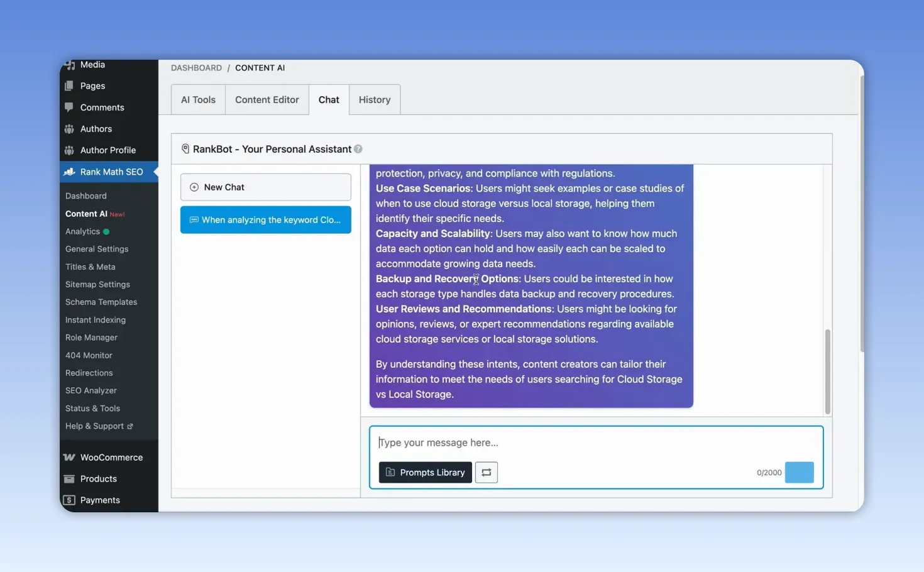This screenshot has width=924, height=572.
Task: Click the WooCommerce logo icon
Action: (69, 458)
